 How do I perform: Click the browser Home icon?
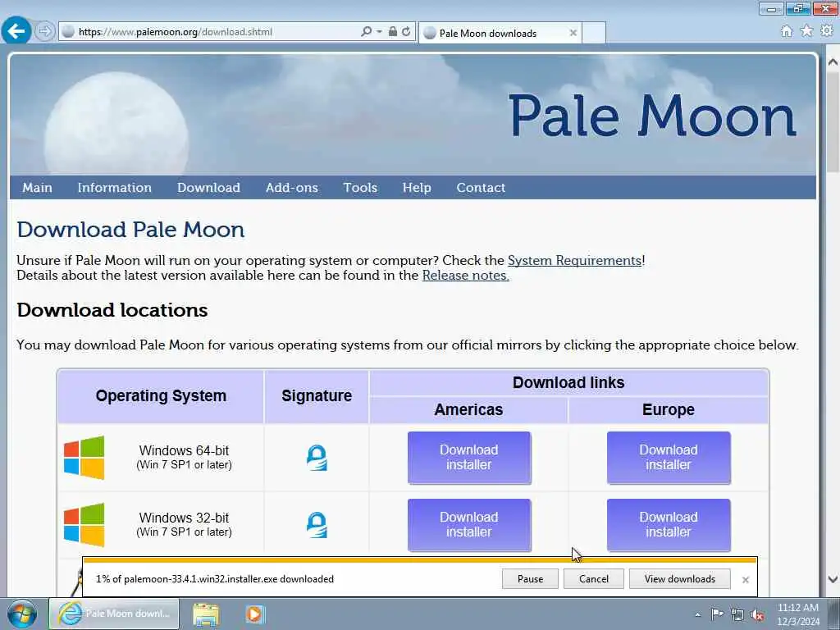coord(786,31)
